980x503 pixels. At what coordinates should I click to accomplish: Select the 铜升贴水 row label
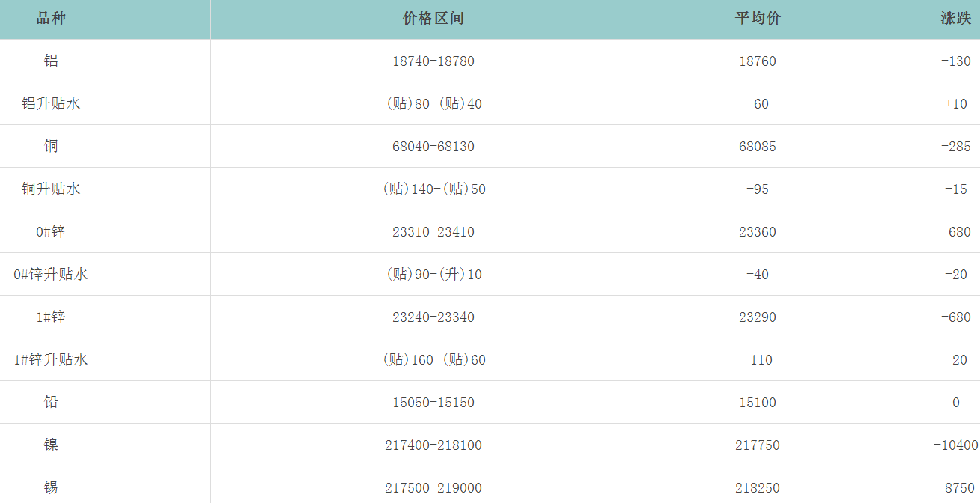coord(51,189)
